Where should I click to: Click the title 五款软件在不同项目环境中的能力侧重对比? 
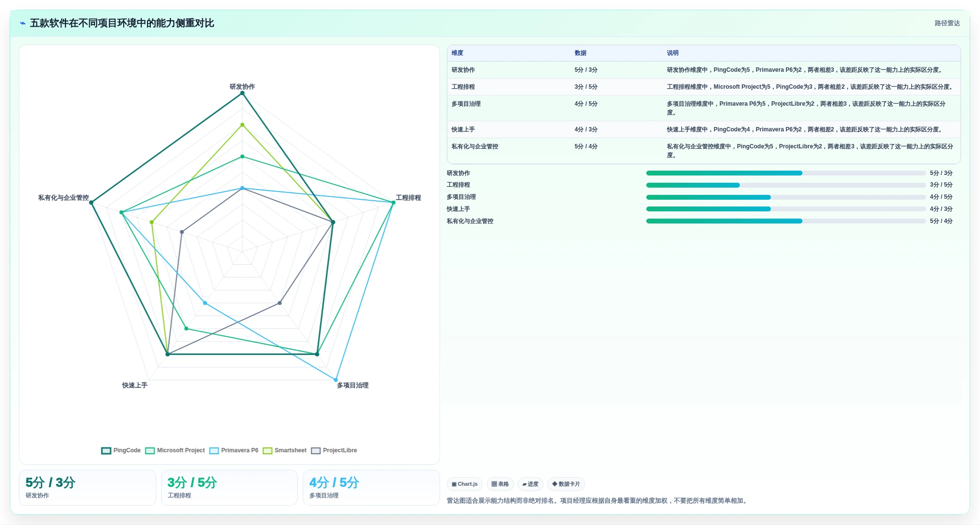pos(122,23)
